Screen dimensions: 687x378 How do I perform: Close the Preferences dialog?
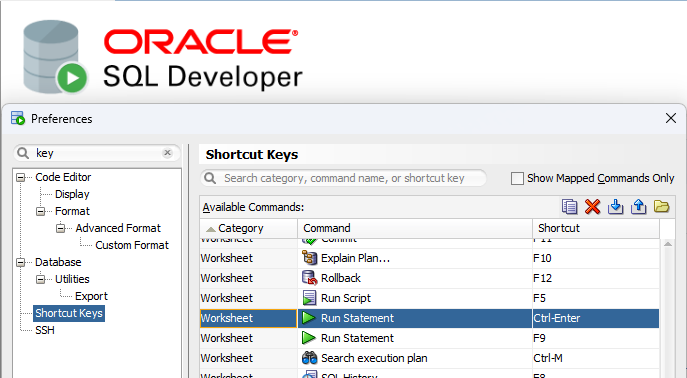670,118
